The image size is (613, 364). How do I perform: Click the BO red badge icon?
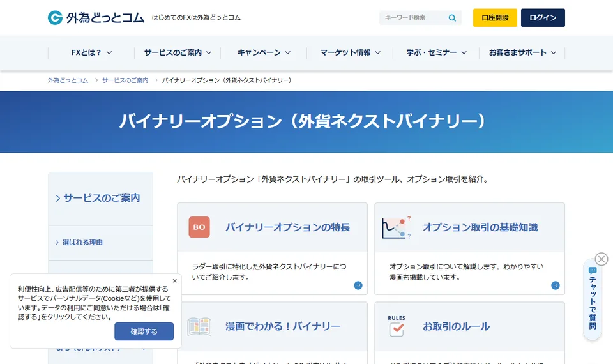pos(199,227)
